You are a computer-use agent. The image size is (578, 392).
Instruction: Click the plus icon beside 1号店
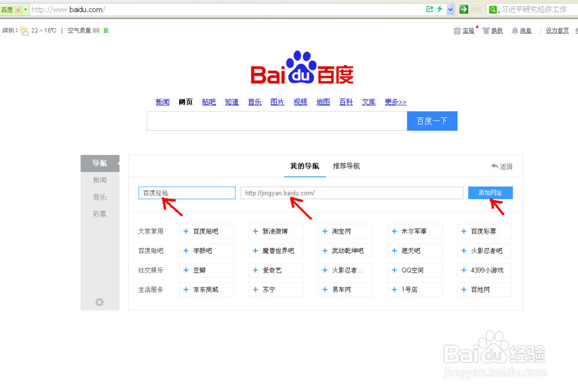coord(394,290)
